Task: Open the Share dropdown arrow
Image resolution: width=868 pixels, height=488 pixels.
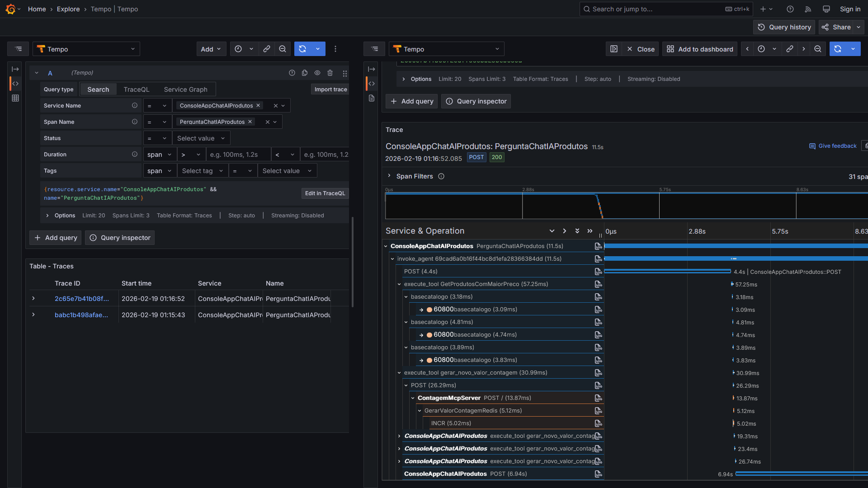Action: (x=859, y=27)
